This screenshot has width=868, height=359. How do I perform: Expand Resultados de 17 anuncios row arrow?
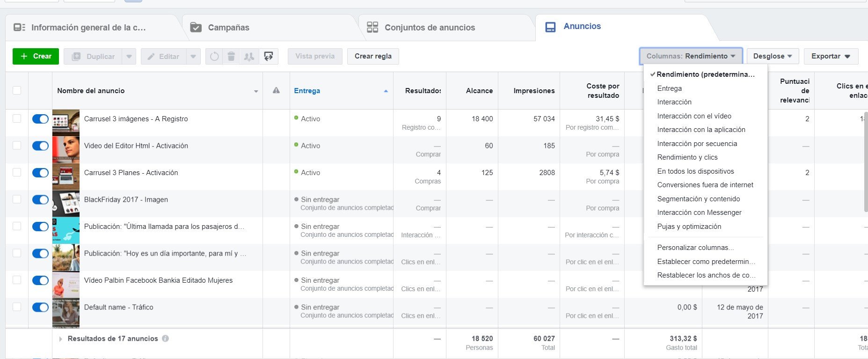point(60,339)
